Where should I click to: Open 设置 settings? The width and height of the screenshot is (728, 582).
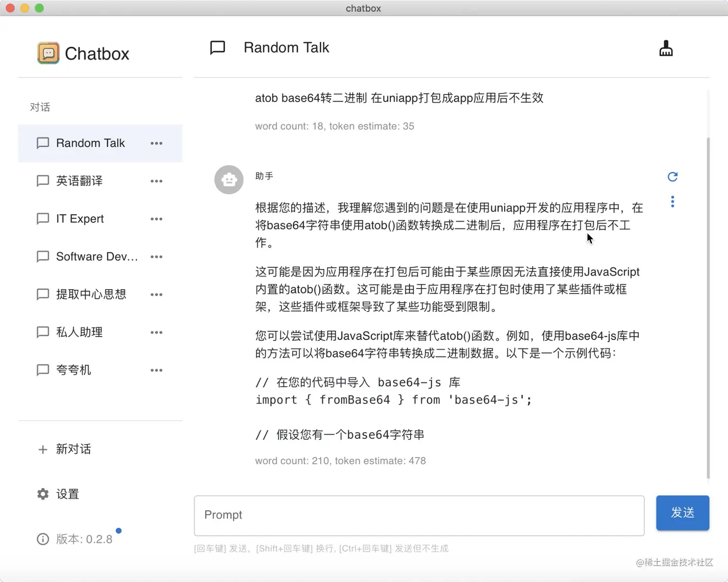[100, 494]
